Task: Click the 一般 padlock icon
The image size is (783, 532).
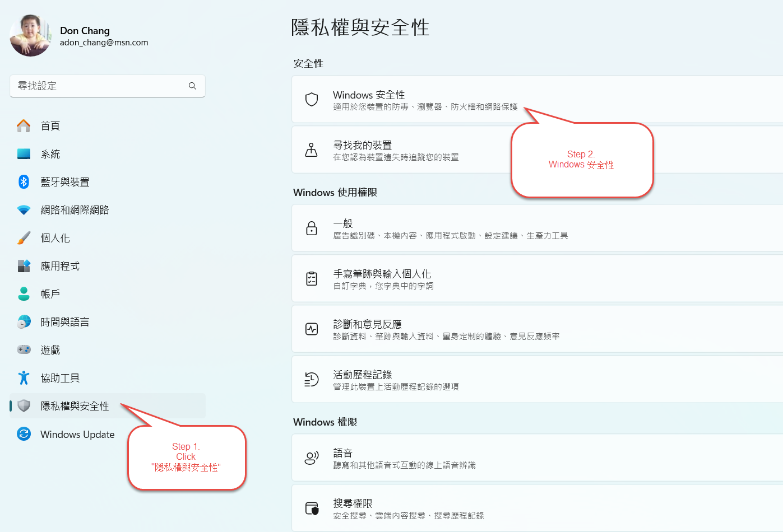Action: [312, 228]
